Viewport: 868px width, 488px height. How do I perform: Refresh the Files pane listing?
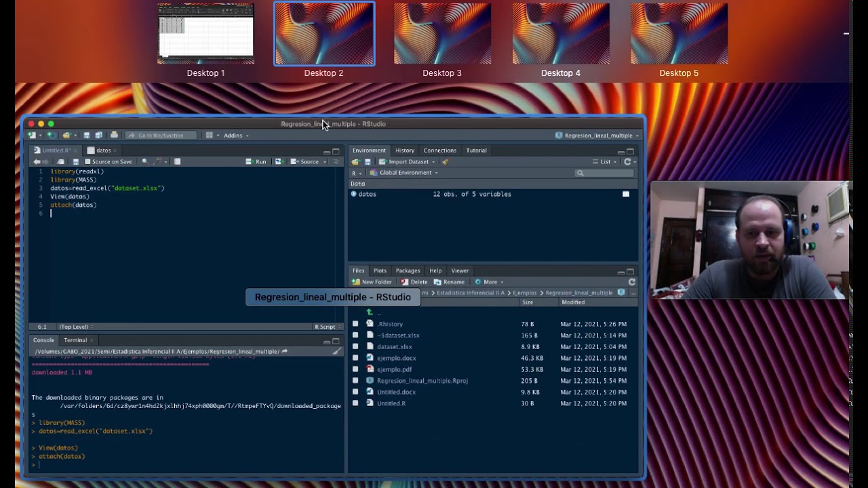coord(632,282)
